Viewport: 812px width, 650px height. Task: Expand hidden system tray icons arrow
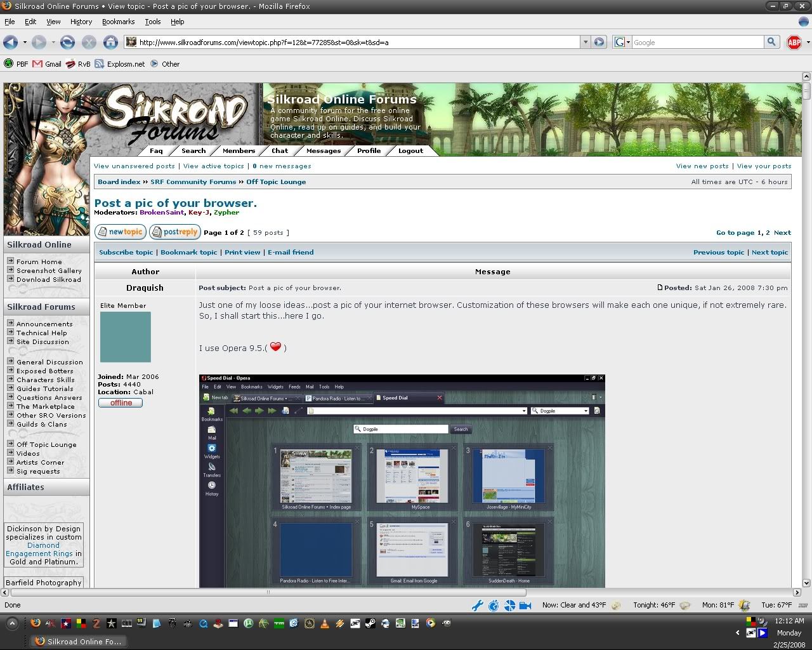coord(737,633)
